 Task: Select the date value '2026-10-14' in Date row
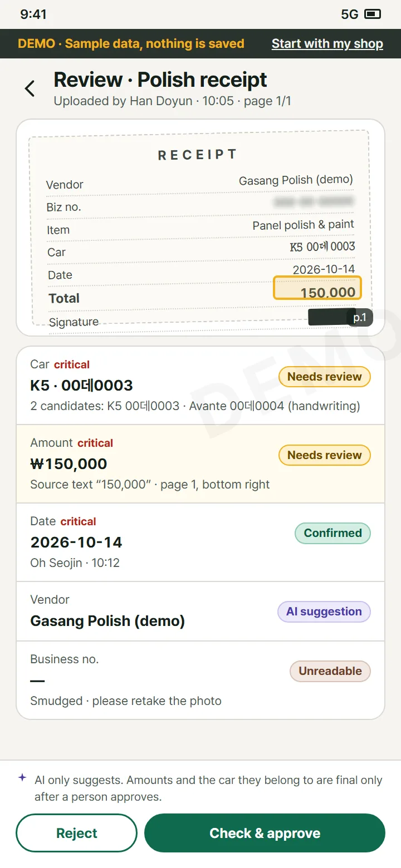point(76,542)
